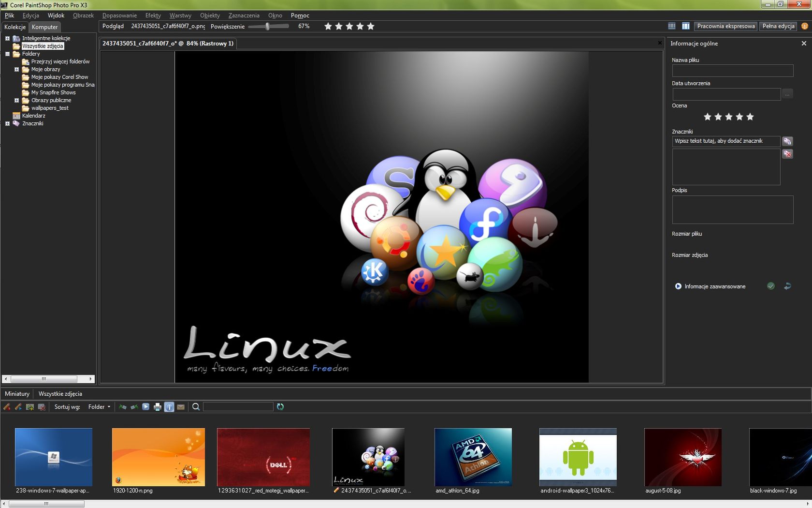Image resolution: width=812 pixels, height=508 pixels.
Task: Click the green checkmark icon in info panel
Action: click(771, 286)
